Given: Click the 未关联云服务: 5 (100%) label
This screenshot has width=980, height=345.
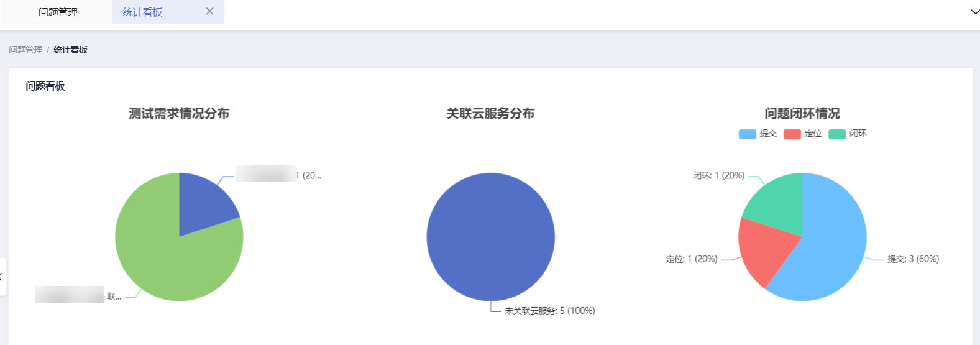Looking at the screenshot, I should tap(549, 311).
